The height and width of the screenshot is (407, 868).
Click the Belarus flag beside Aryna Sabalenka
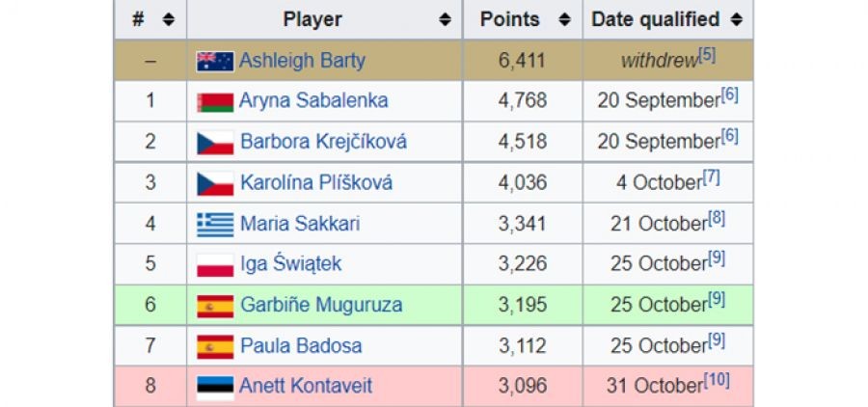click(x=215, y=101)
